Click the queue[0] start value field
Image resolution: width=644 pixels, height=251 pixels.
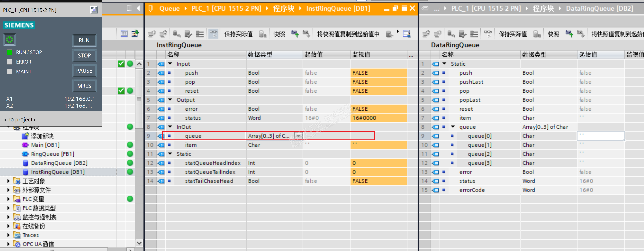(600, 136)
